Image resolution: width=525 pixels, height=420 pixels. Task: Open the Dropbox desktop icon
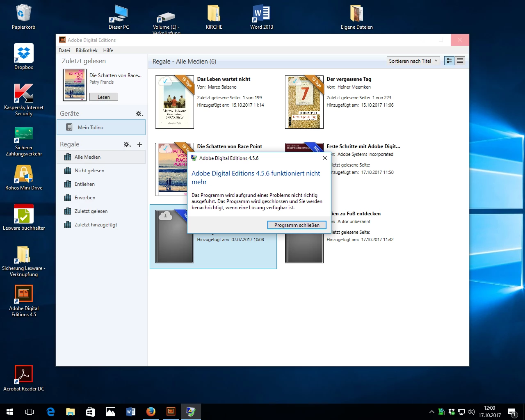24,57
